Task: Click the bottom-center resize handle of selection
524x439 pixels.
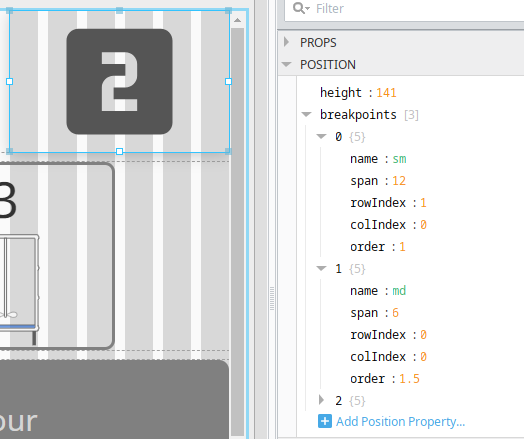Action: [x=119, y=151]
